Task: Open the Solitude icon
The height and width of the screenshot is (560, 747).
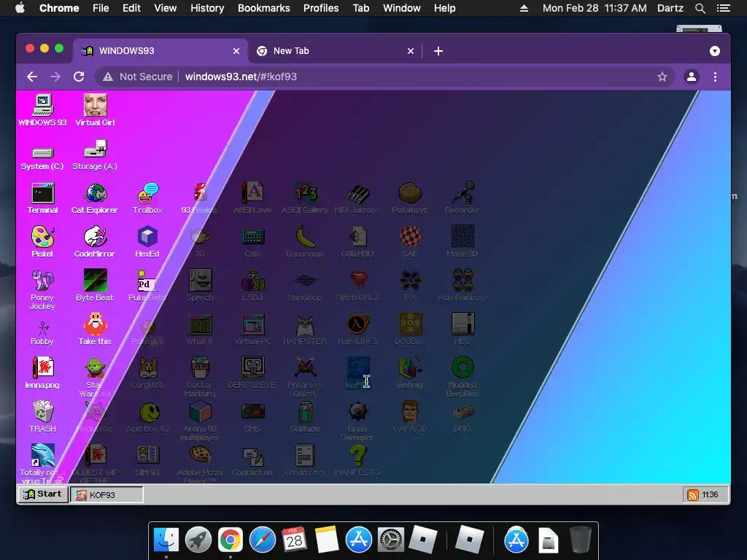Action: (305, 417)
